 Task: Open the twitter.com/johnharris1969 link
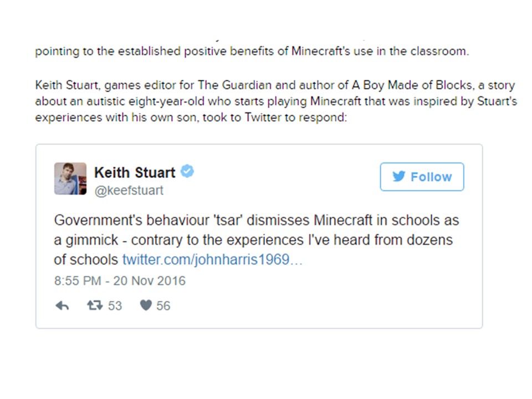point(212,259)
